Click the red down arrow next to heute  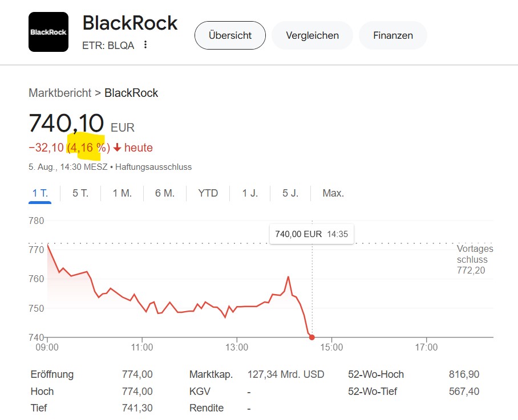pyautogui.click(x=117, y=148)
